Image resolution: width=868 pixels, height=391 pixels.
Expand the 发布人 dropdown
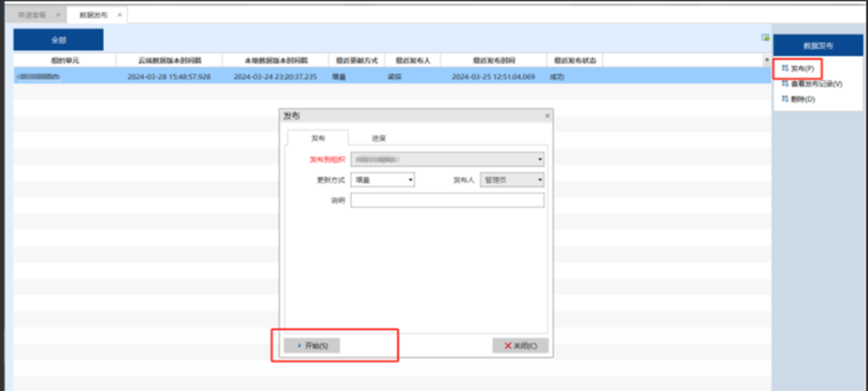(540, 181)
